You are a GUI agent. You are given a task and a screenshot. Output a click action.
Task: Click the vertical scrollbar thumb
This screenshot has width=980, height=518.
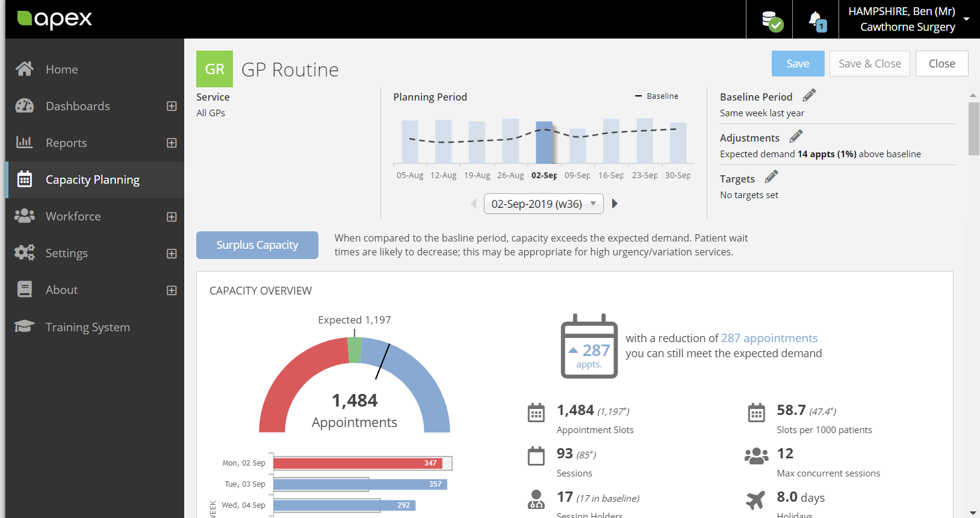point(973,129)
